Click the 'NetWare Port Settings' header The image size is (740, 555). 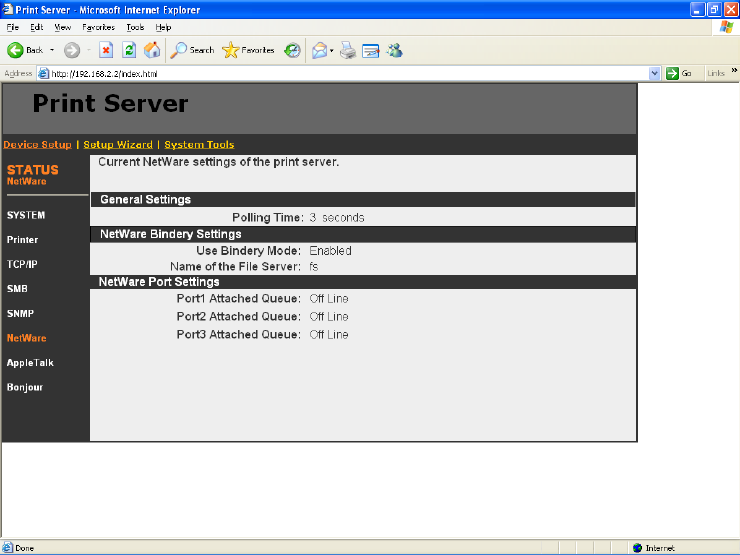[159, 282]
